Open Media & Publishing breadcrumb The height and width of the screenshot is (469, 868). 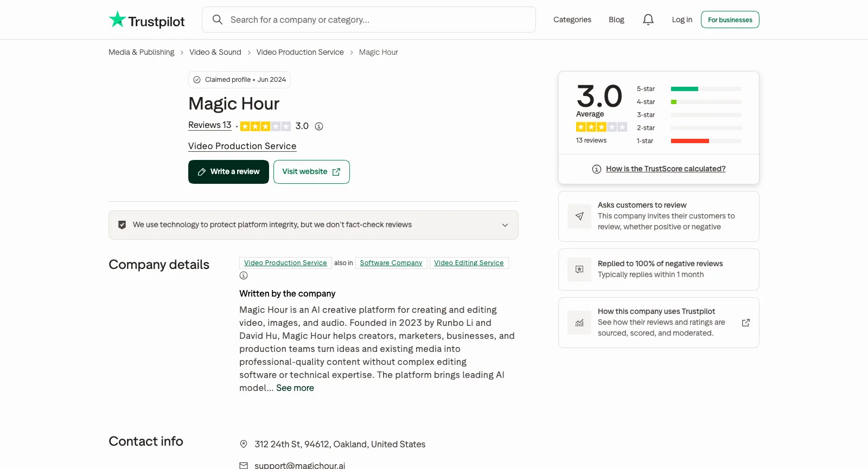(142, 52)
